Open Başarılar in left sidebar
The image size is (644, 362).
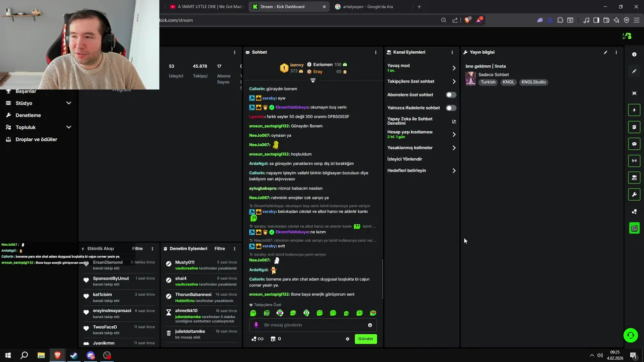pos(26,91)
